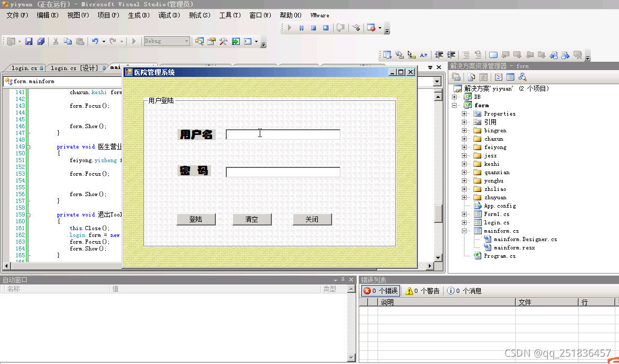619x364 pixels.
Task: Open the Debug configuration combo box
Action: click(167, 41)
